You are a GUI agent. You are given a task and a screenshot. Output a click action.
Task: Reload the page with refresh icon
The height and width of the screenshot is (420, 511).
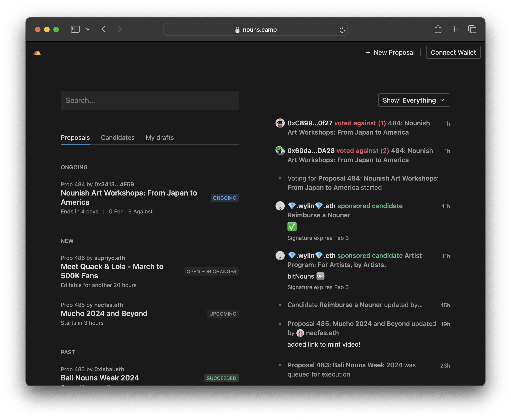(x=342, y=29)
